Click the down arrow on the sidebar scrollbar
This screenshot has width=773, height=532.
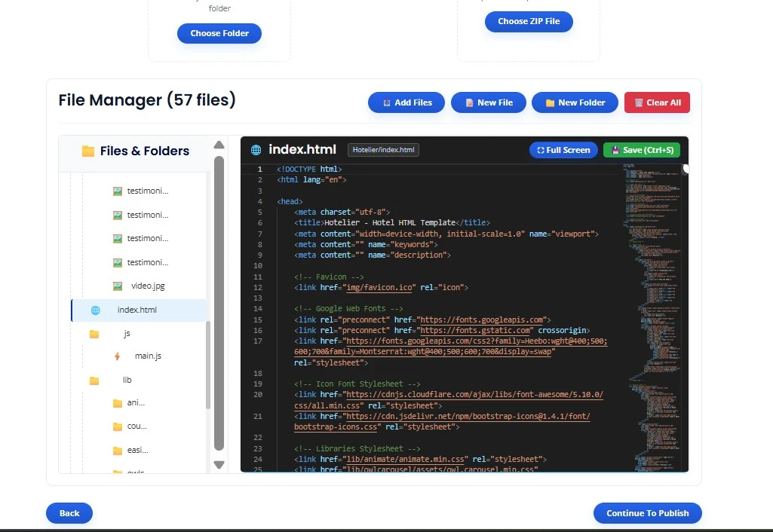(x=219, y=465)
